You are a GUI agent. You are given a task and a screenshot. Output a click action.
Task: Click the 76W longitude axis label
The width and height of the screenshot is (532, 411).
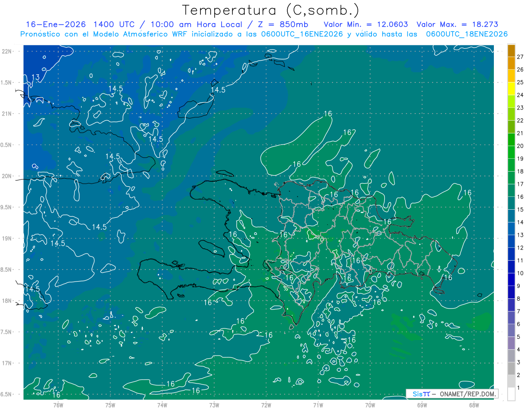[x=58, y=405]
